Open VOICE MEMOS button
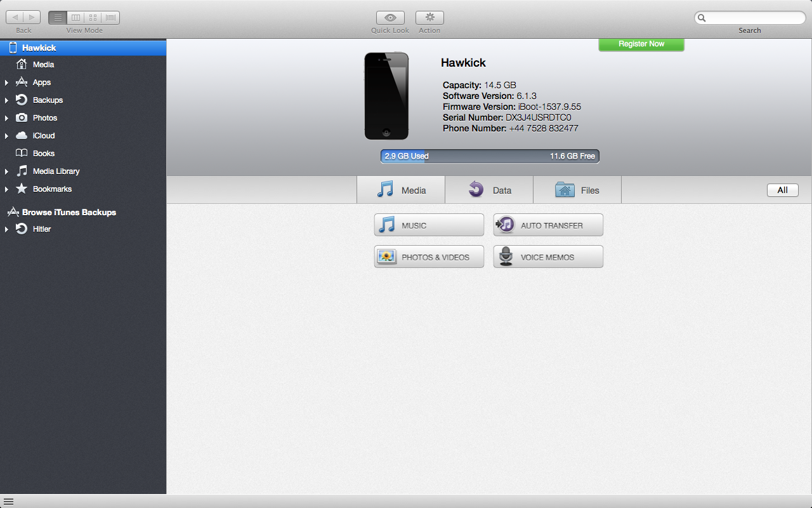Viewport: 812px width, 508px height. click(548, 257)
